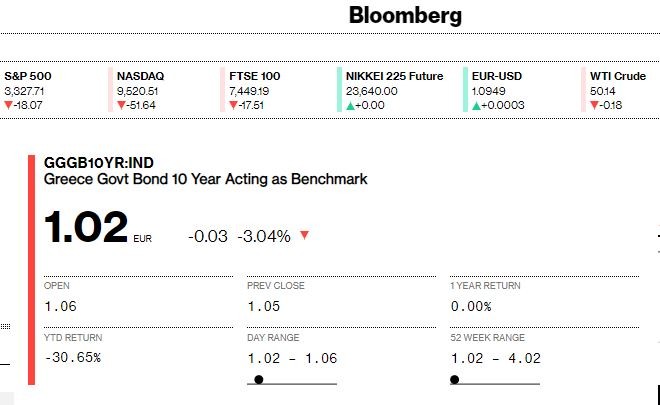
Task: Open the WTI Crude ticker
Action: pyautogui.click(x=617, y=75)
